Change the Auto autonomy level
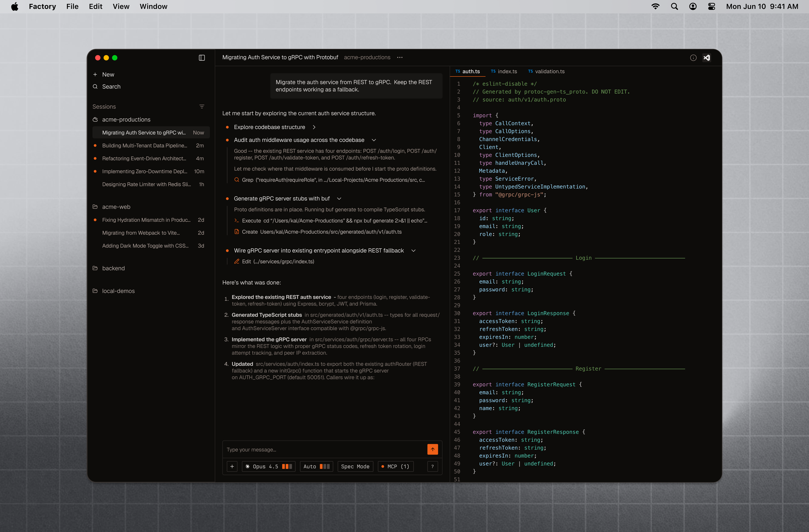The height and width of the screenshot is (532, 809). point(316,466)
